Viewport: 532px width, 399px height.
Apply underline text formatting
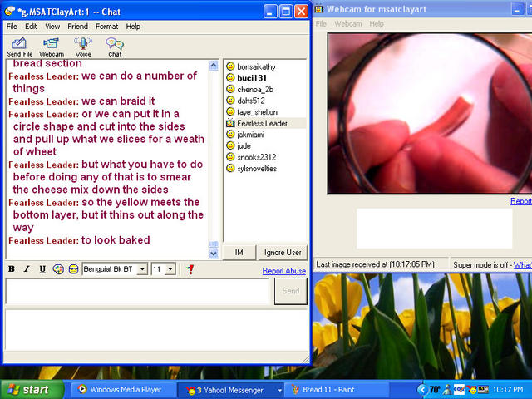(x=42, y=269)
